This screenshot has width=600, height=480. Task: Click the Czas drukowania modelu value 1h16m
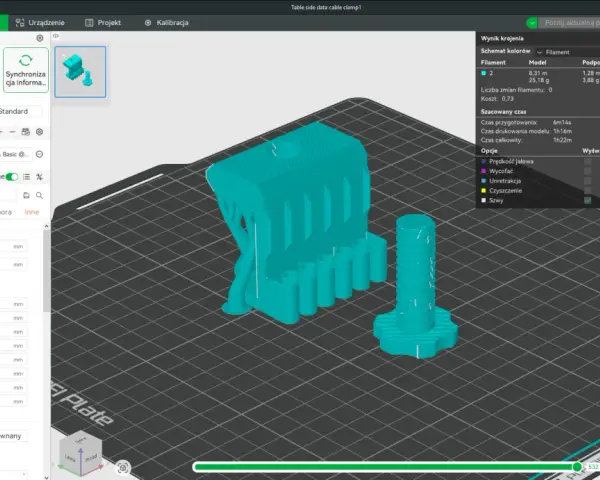pos(562,131)
